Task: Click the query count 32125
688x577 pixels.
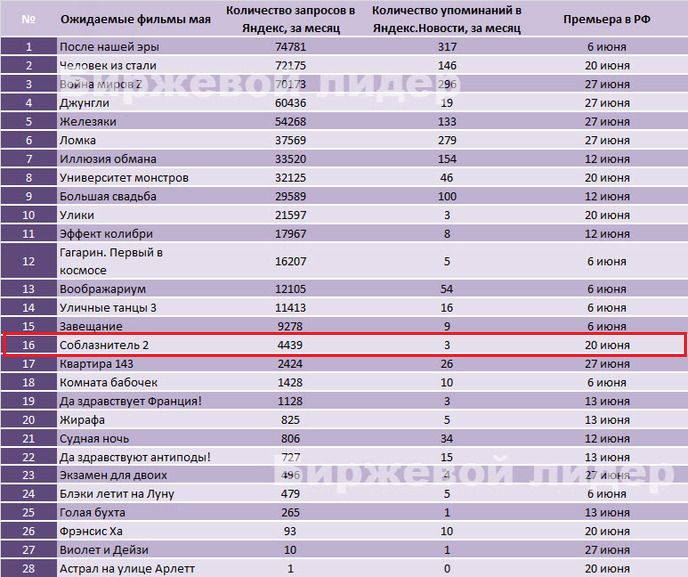Action: click(x=290, y=178)
